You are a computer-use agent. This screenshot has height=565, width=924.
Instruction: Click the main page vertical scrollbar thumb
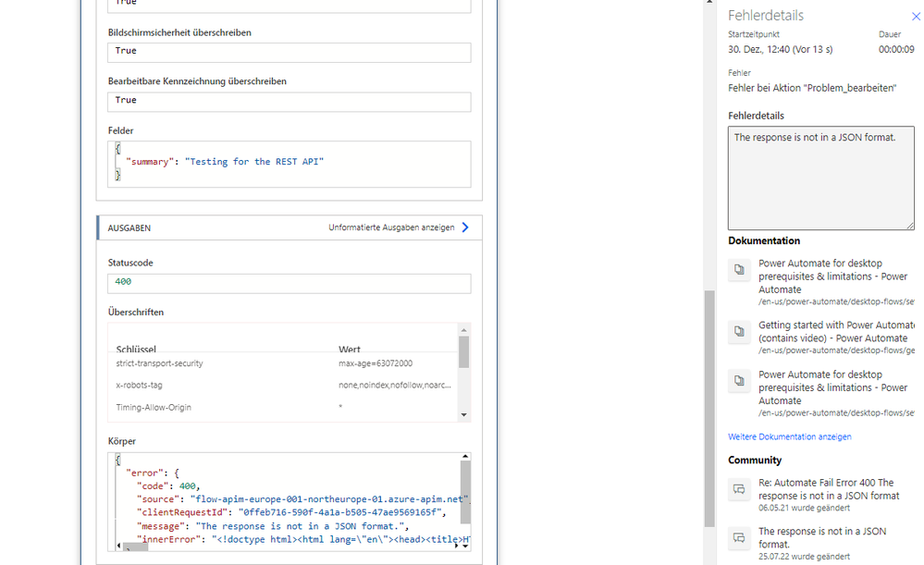click(x=709, y=409)
